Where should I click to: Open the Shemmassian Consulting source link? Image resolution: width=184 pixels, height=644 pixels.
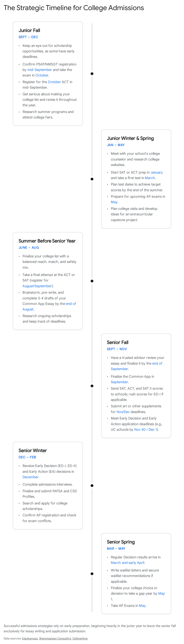[55, 638]
